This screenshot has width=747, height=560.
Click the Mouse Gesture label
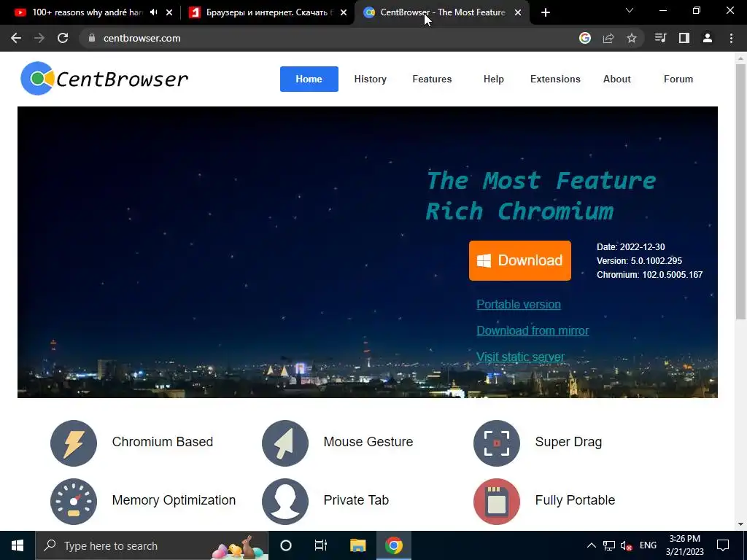coord(368,442)
